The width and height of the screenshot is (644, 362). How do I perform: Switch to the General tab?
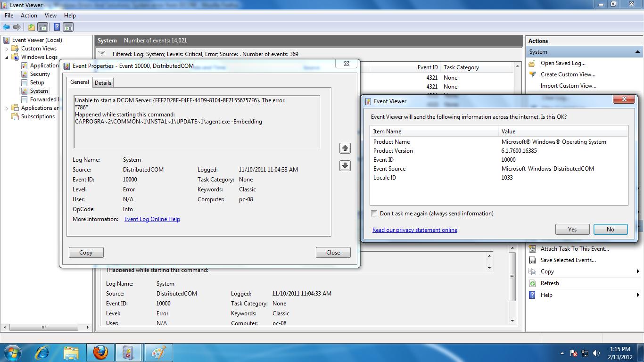[79, 82]
